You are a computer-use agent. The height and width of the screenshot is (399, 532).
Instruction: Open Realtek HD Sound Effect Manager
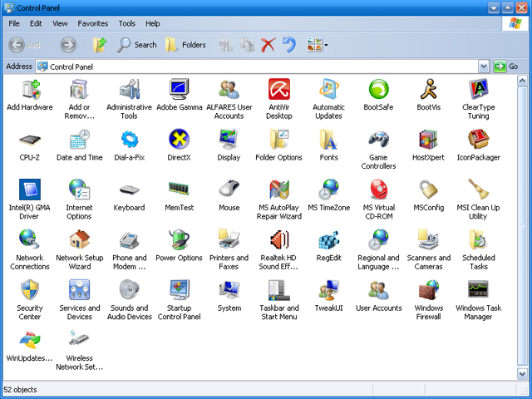coord(279,249)
